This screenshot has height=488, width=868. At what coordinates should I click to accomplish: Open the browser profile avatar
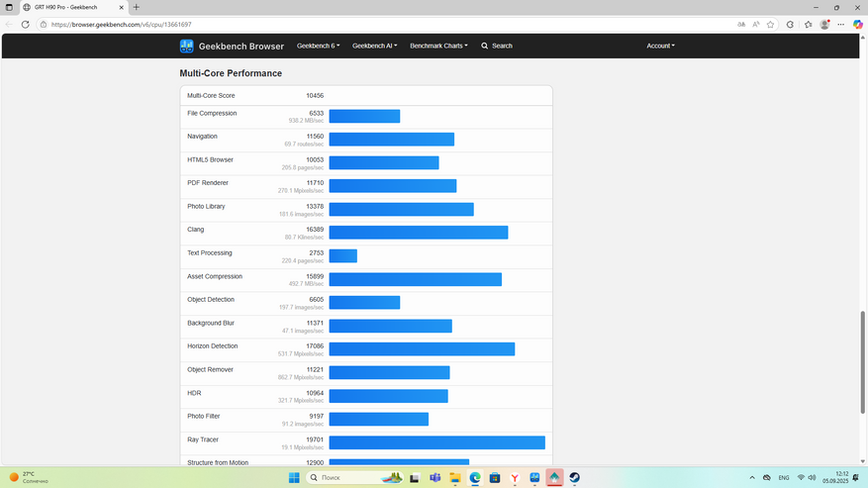coord(824,25)
